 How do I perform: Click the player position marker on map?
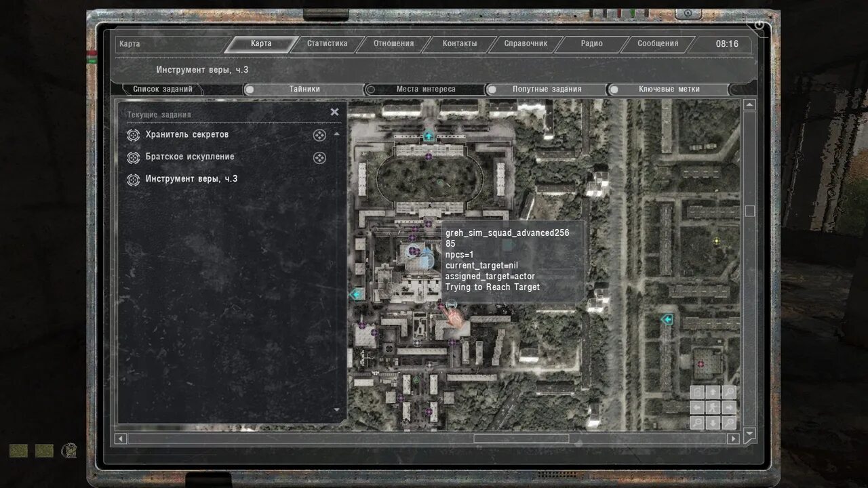(427, 259)
